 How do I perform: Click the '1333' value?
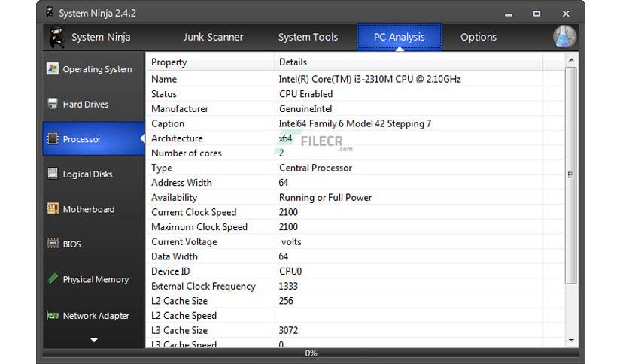pos(288,287)
